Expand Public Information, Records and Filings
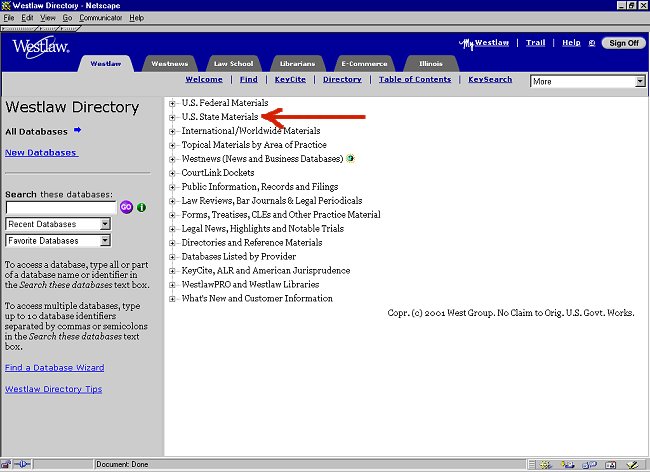650x472 pixels. pyautogui.click(x=172, y=187)
